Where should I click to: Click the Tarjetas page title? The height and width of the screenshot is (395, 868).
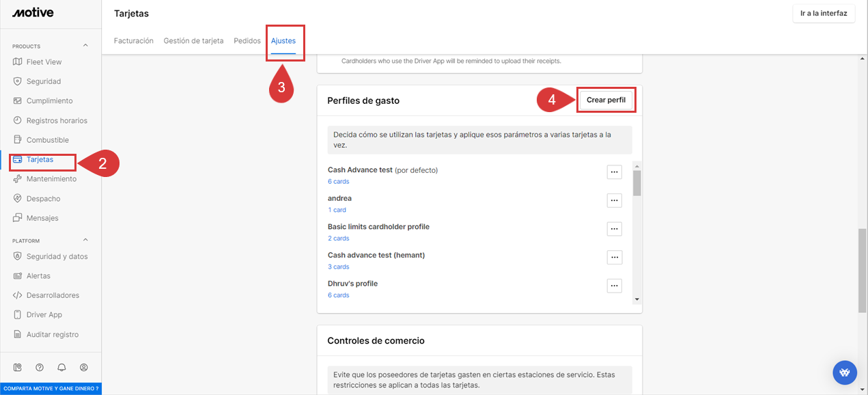tap(131, 14)
